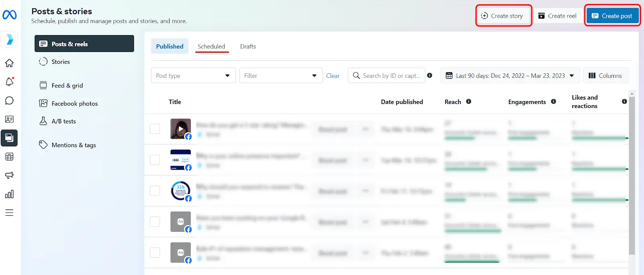Image resolution: width=644 pixels, height=275 pixels.
Task: Click the Create story button
Action: click(x=503, y=16)
